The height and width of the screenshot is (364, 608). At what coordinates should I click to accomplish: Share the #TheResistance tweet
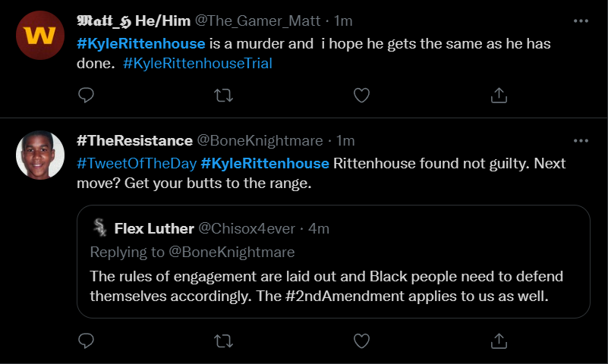coord(499,341)
